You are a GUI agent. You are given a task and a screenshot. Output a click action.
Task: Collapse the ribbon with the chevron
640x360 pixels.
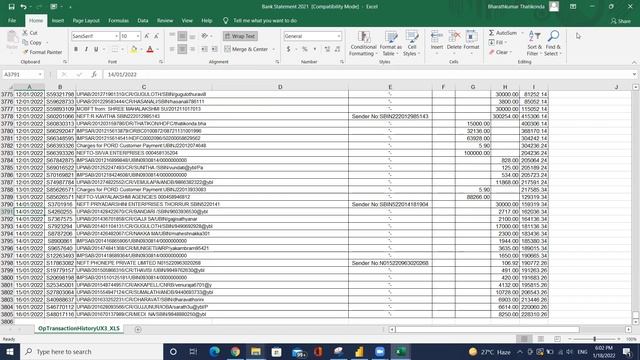[634, 62]
